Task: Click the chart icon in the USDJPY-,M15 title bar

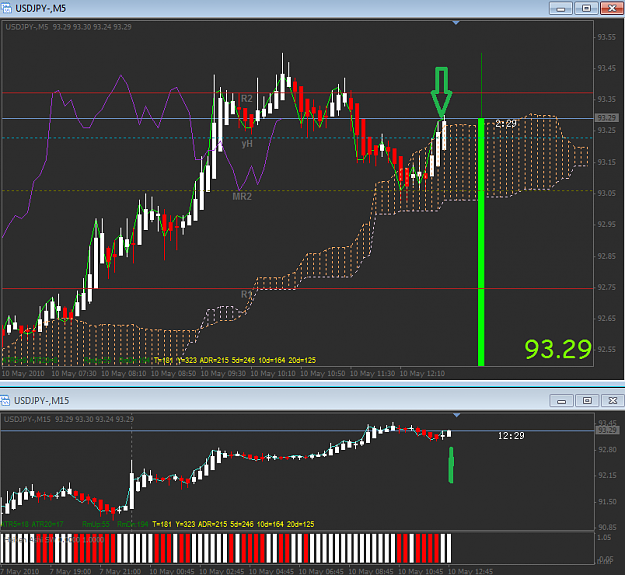Action: [x=5, y=400]
